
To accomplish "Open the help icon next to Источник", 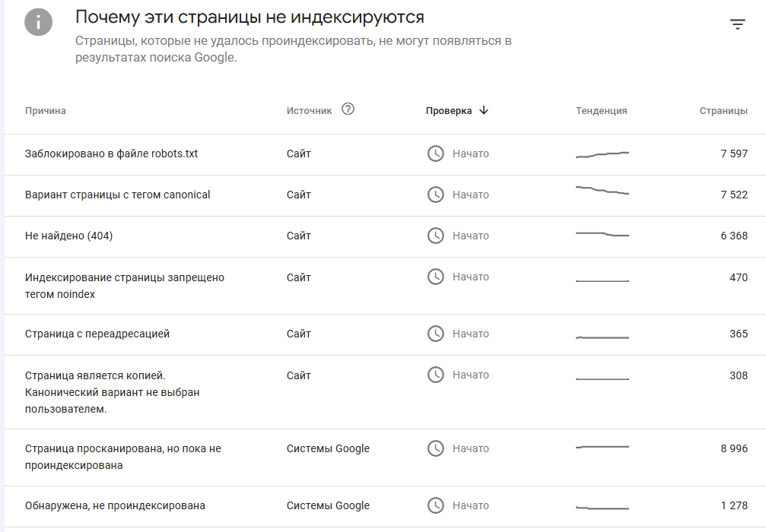I will tap(348, 109).
